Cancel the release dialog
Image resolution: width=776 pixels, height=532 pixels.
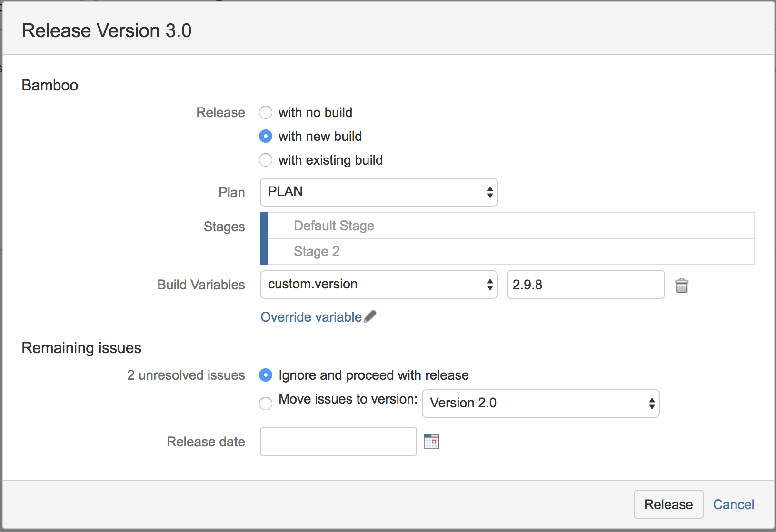(734, 504)
